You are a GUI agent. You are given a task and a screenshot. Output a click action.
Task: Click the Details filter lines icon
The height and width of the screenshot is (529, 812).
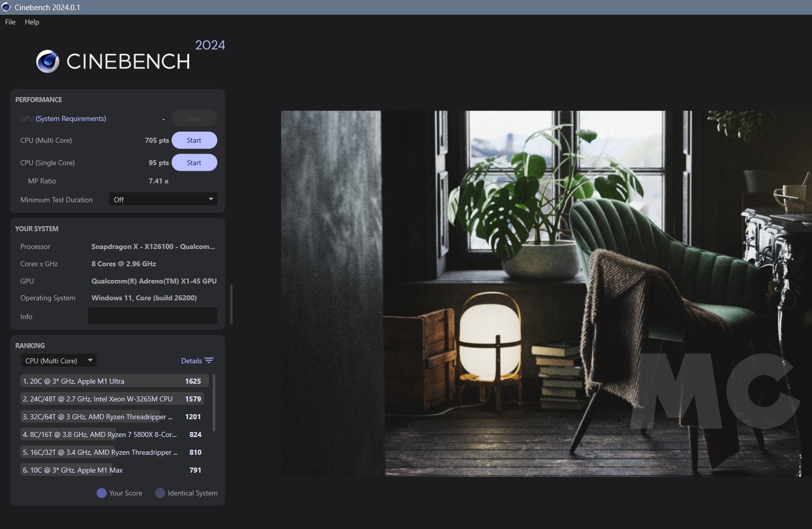click(209, 361)
